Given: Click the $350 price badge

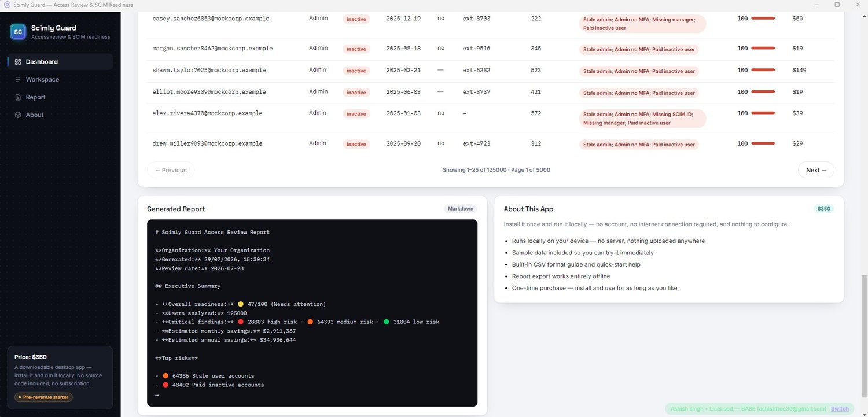Looking at the screenshot, I should click(823, 209).
